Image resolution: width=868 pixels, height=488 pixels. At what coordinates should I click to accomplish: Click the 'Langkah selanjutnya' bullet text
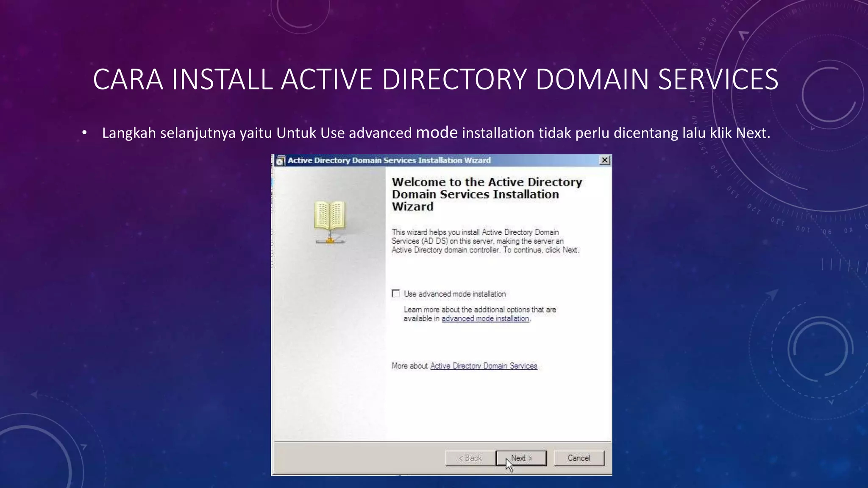coord(436,133)
